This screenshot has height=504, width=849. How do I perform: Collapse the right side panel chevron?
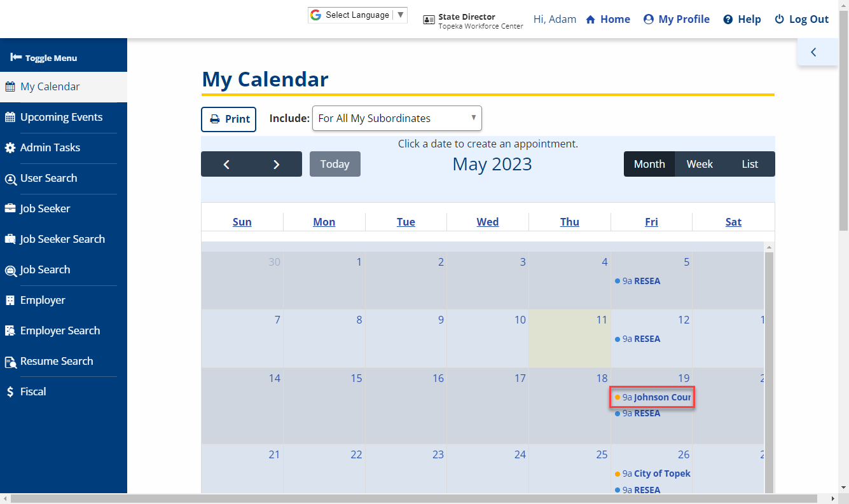813,52
